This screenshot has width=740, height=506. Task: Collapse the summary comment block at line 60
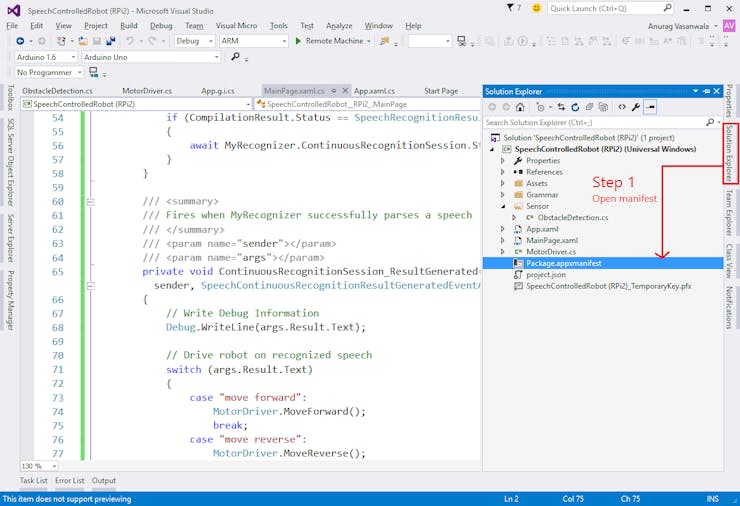coord(91,202)
